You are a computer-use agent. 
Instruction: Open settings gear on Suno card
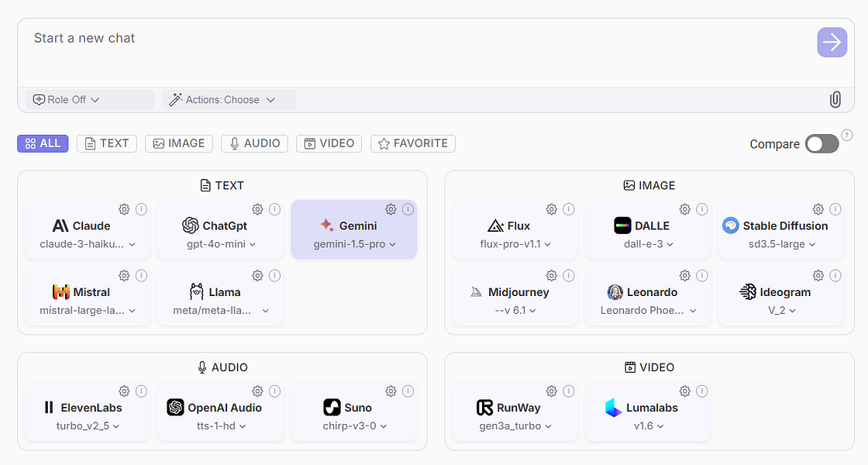pos(391,391)
